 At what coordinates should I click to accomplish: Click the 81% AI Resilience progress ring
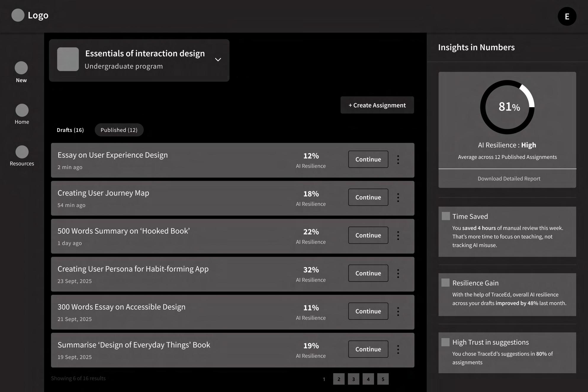click(x=507, y=107)
